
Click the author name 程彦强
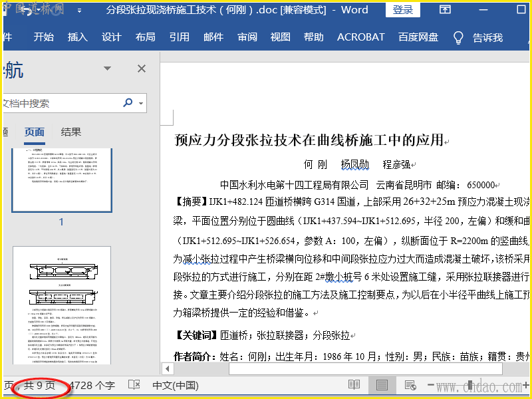(396, 164)
